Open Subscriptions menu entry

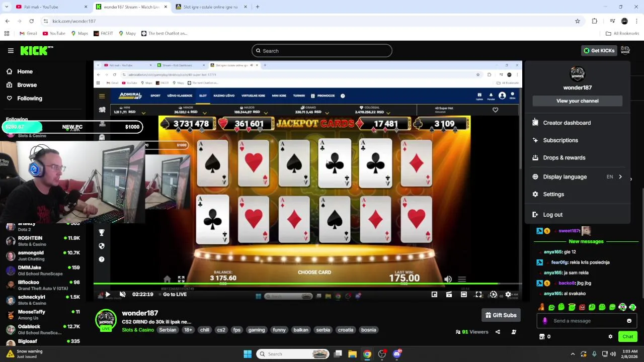(x=577, y=140)
